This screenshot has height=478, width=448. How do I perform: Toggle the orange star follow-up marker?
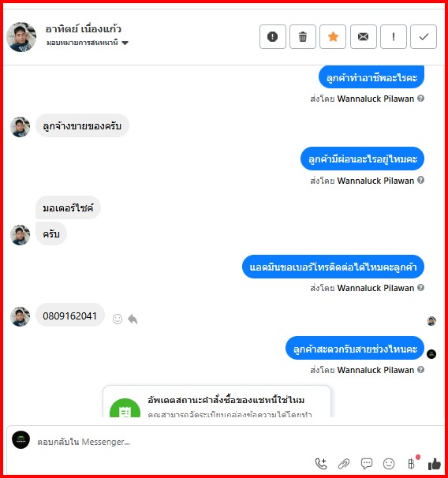click(333, 37)
